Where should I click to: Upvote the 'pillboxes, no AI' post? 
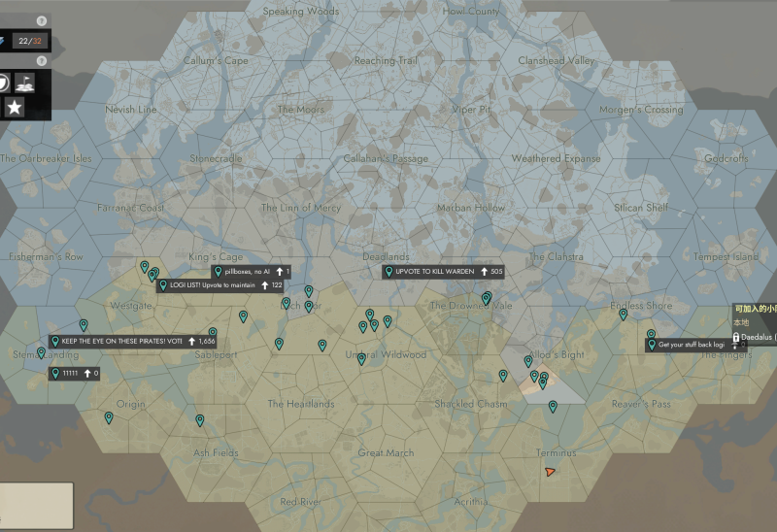[280, 272]
